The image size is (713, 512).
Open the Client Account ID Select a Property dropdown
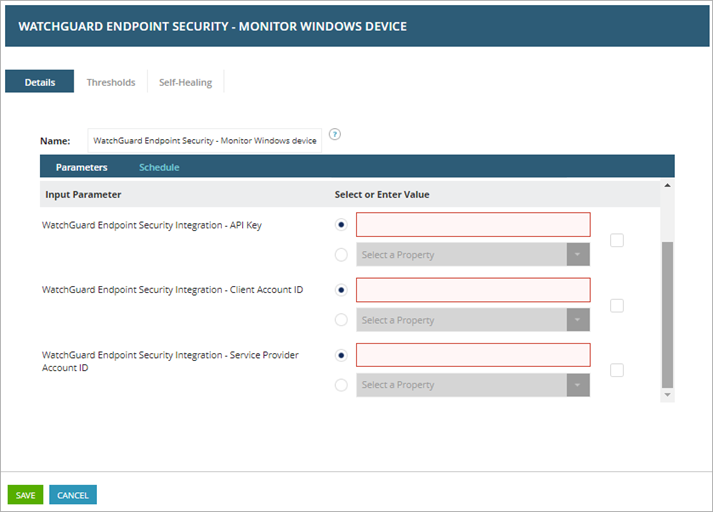[x=473, y=320]
